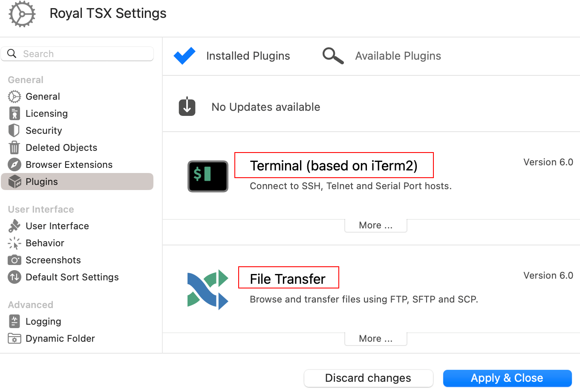Expand More for the File Transfer plugin
This screenshot has width=580, height=392.
point(376,339)
